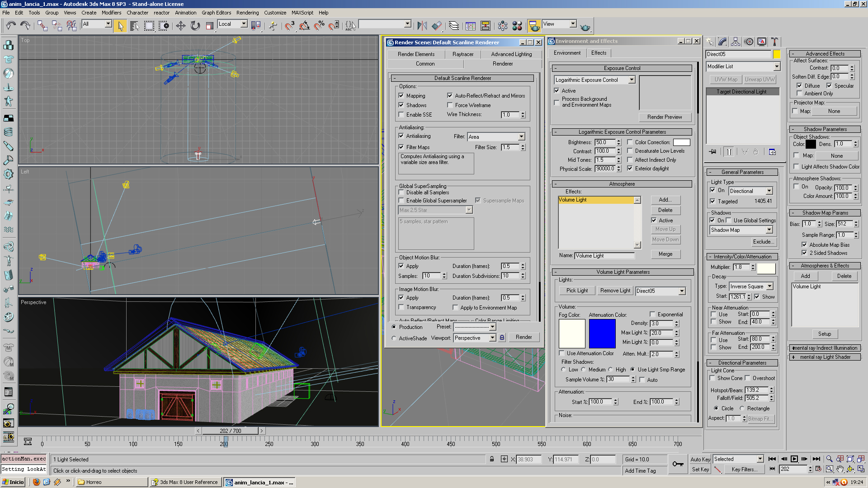This screenshot has height=488, width=868.
Task: Select the Rotate transform tool
Action: click(x=195, y=26)
